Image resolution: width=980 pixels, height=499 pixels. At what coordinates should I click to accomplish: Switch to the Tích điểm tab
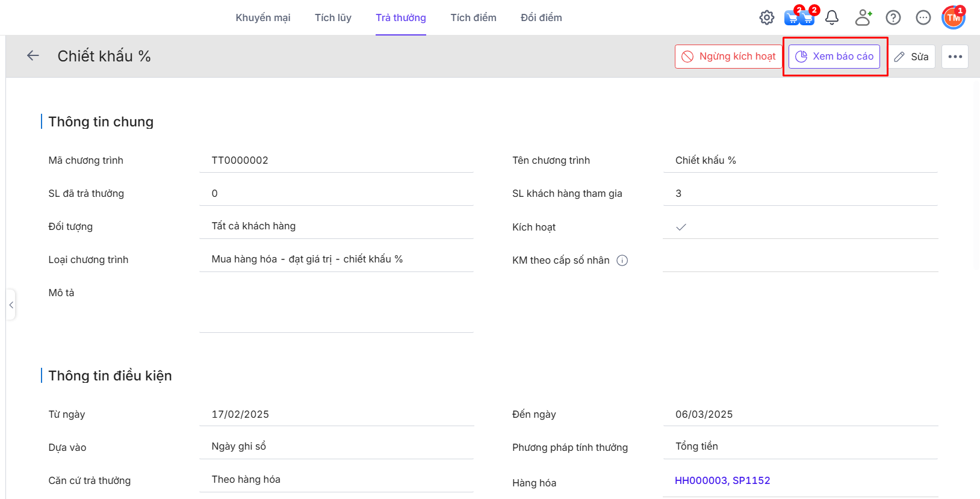tap(473, 18)
